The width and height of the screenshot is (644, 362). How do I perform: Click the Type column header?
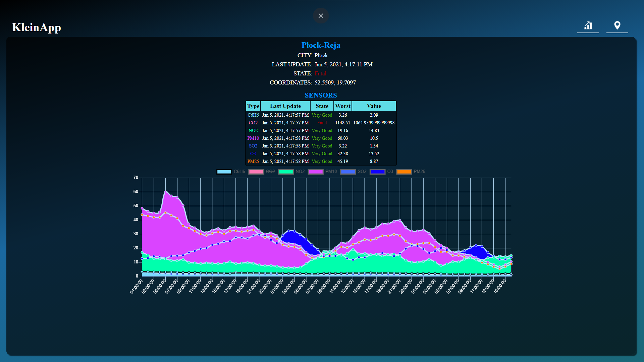[253, 106]
